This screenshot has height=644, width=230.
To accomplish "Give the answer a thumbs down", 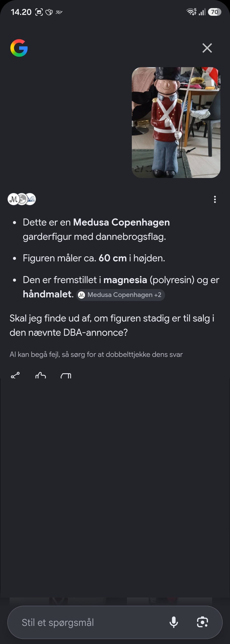I will [66, 375].
